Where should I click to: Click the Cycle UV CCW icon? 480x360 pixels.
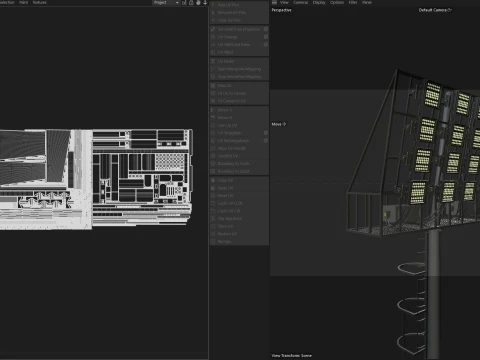pyautogui.click(x=213, y=203)
